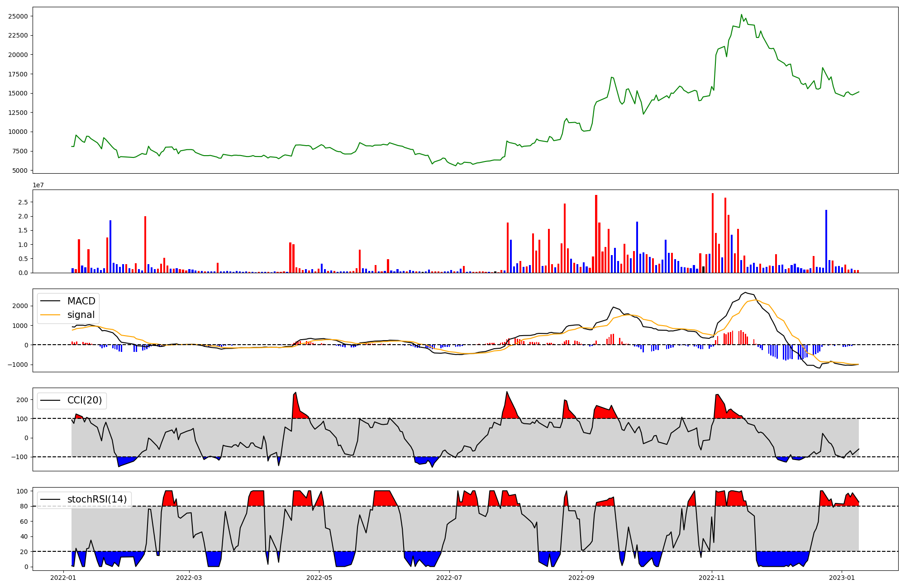The image size is (905, 588).
Task: Click the 80 stochRSI axis tick label
Action: (x=24, y=506)
